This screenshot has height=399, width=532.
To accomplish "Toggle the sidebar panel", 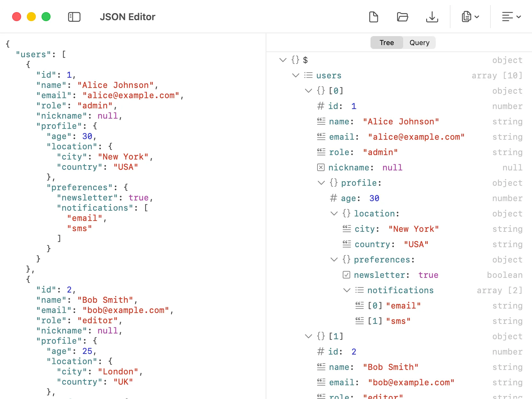I will point(74,17).
